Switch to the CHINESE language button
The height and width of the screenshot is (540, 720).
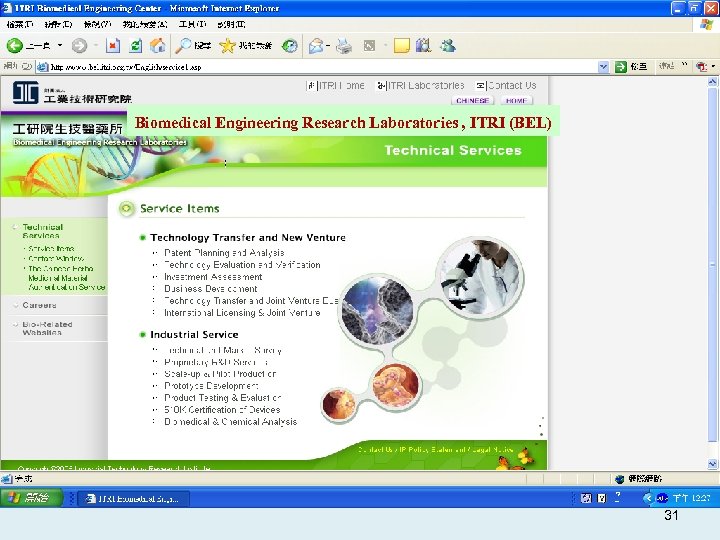point(472,100)
